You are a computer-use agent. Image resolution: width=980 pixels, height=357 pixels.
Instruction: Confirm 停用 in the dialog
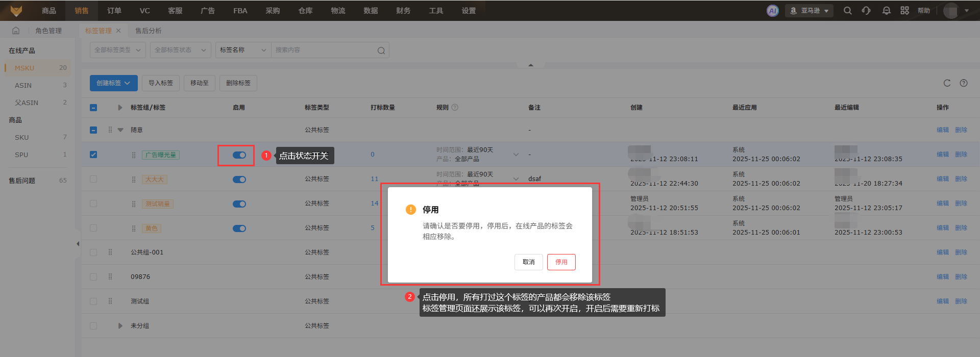pos(561,262)
